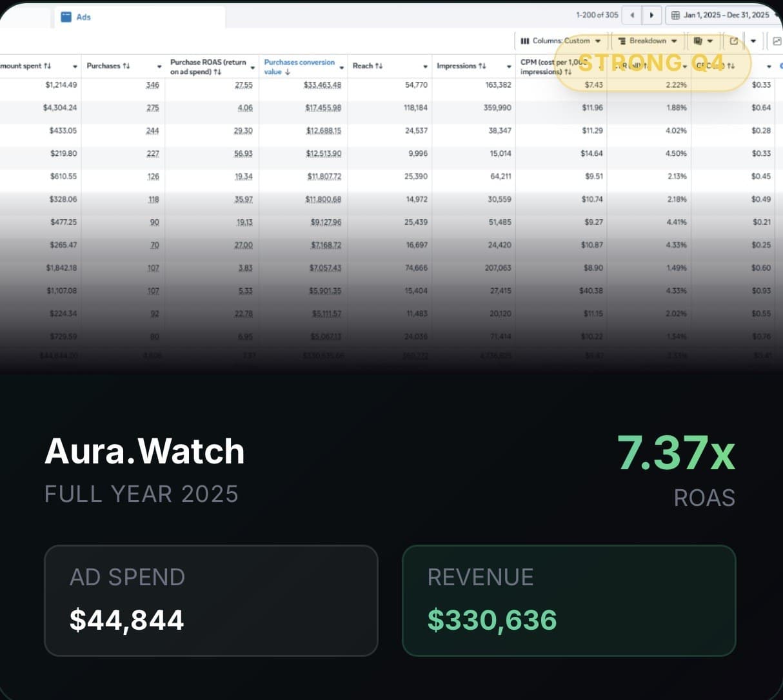Click the Aura.Watch title
This screenshot has width=783, height=700.
144,451
